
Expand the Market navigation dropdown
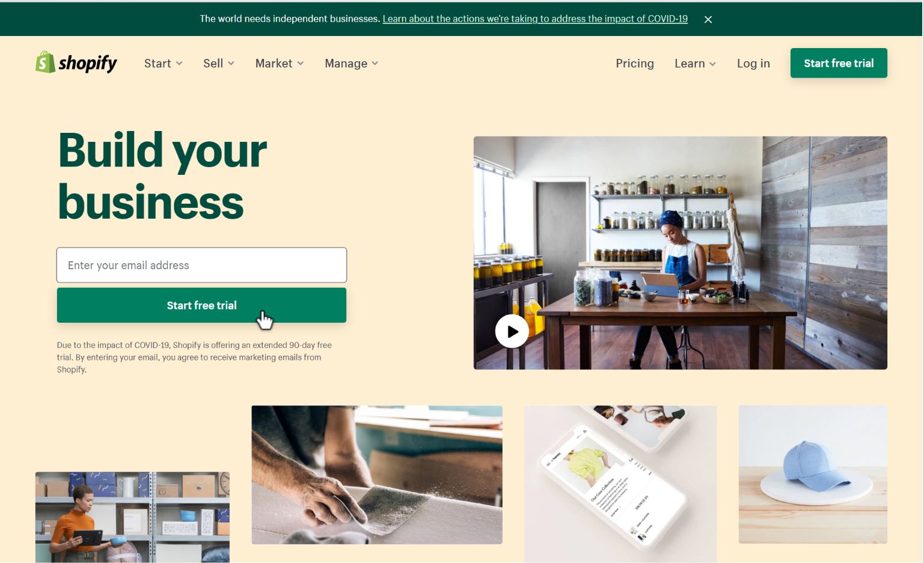click(x=280, y=63)
